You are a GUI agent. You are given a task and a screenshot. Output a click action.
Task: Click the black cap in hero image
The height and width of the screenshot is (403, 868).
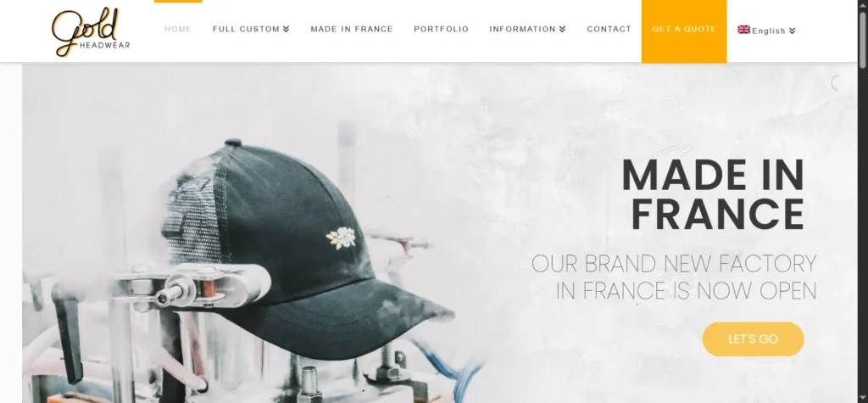click(310, 249)
